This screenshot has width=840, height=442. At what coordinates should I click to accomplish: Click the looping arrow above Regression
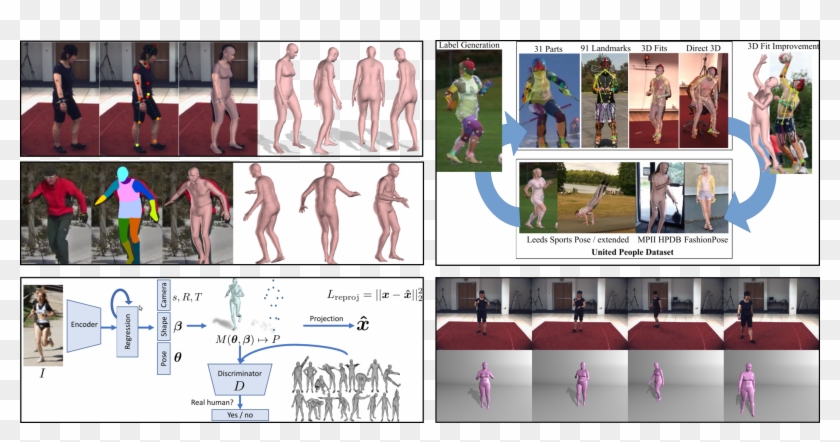[x=121, y=301]
